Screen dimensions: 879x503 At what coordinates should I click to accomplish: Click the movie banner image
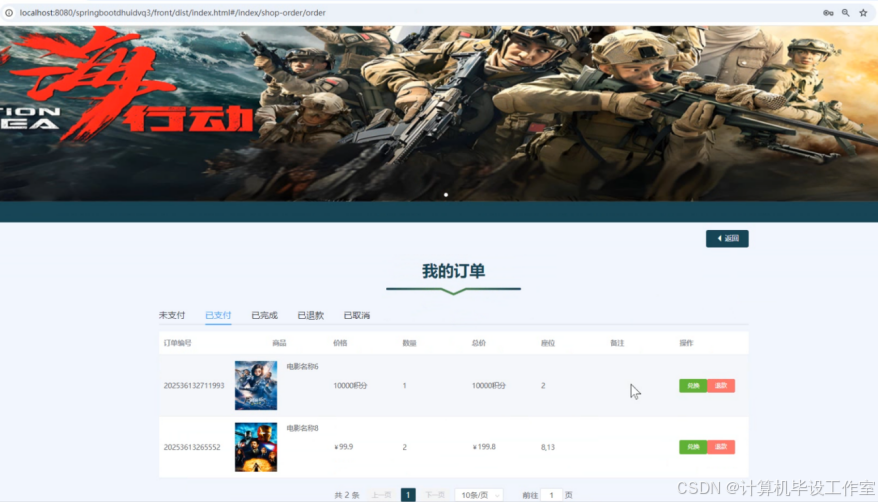tap(439, 113)
